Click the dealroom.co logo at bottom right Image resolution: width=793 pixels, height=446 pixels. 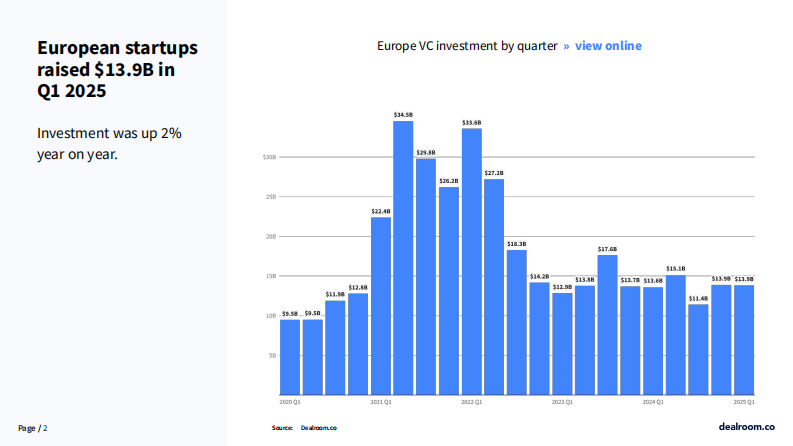(x=747, y=427)
